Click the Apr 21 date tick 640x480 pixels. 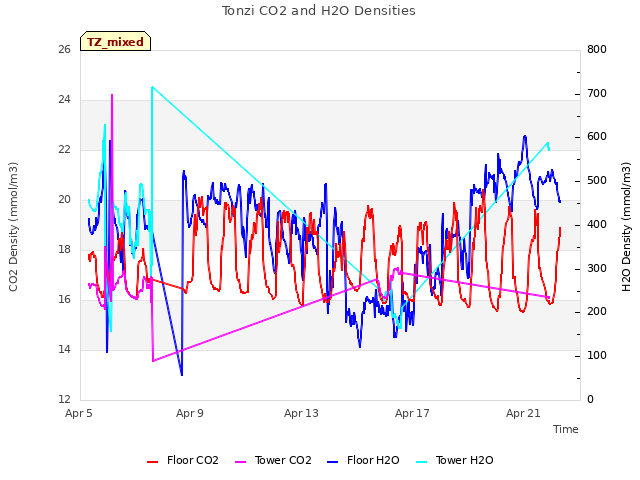click(523, 413)
